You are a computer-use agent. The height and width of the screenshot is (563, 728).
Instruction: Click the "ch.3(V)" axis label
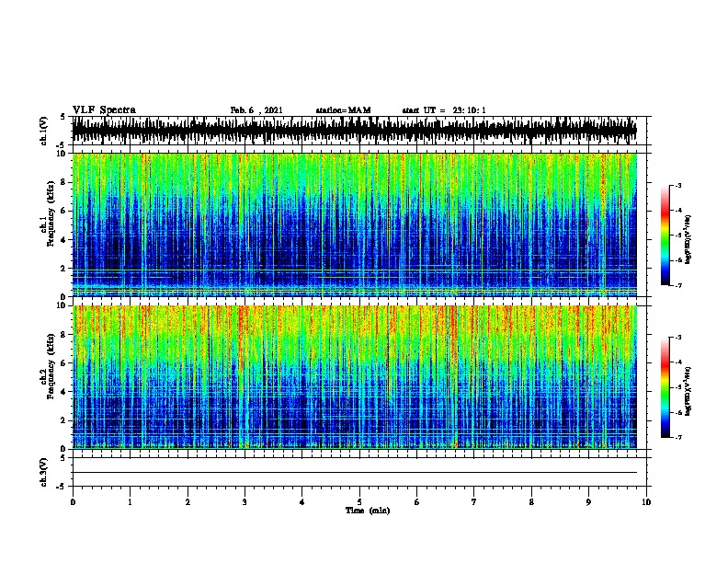coord(43,472)
